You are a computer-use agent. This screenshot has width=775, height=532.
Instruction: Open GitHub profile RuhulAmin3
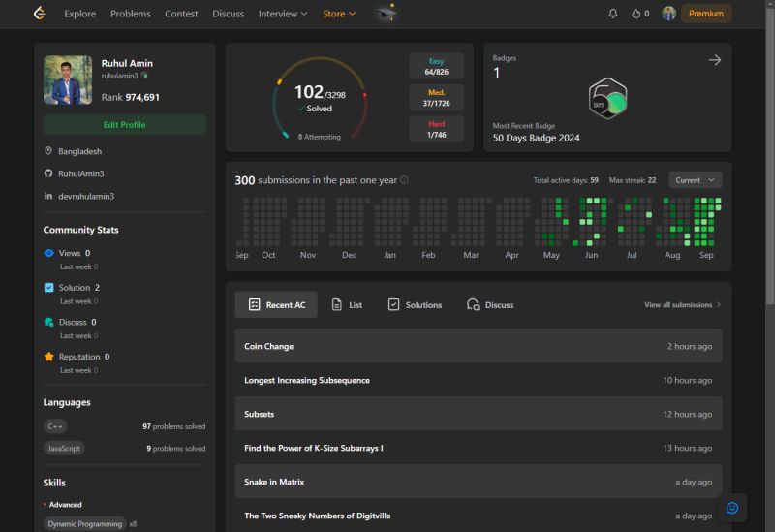point(80,173)
